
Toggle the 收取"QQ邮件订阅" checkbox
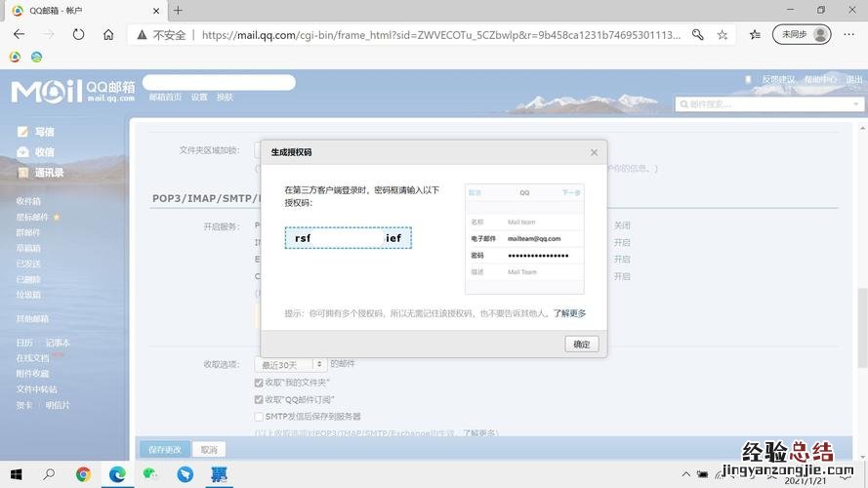(259, 399)
